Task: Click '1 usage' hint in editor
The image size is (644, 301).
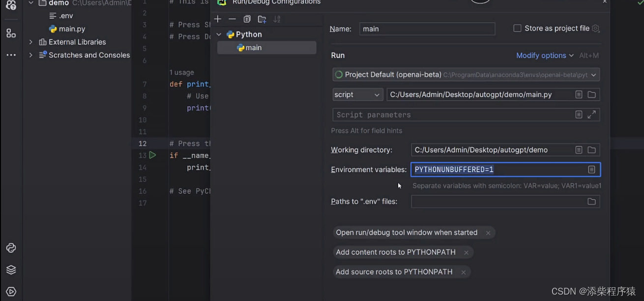Action: coord(182,72)
